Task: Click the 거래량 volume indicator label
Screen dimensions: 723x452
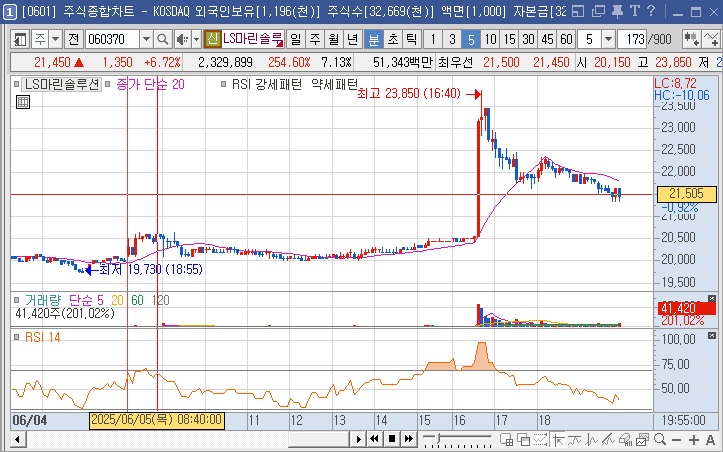Action: click(42, 300)
